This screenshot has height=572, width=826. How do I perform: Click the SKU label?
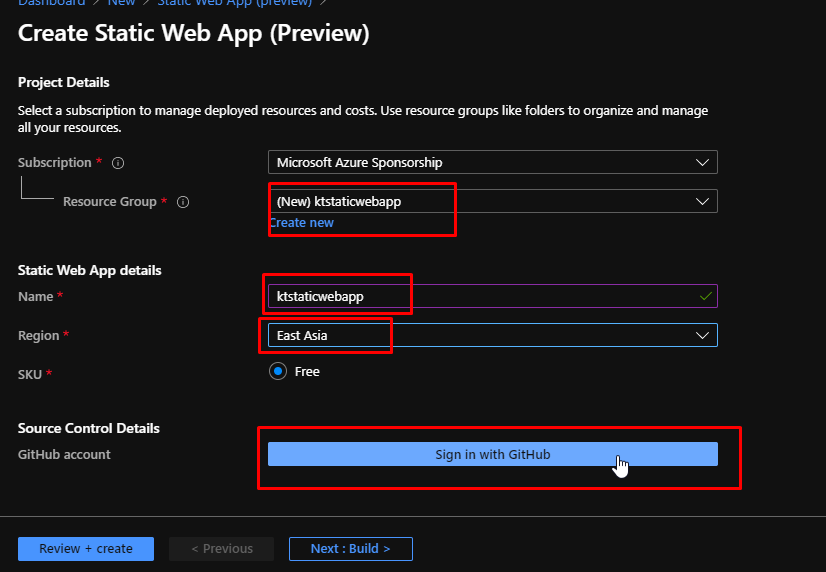pyautogui.click(x=30, y=374)
